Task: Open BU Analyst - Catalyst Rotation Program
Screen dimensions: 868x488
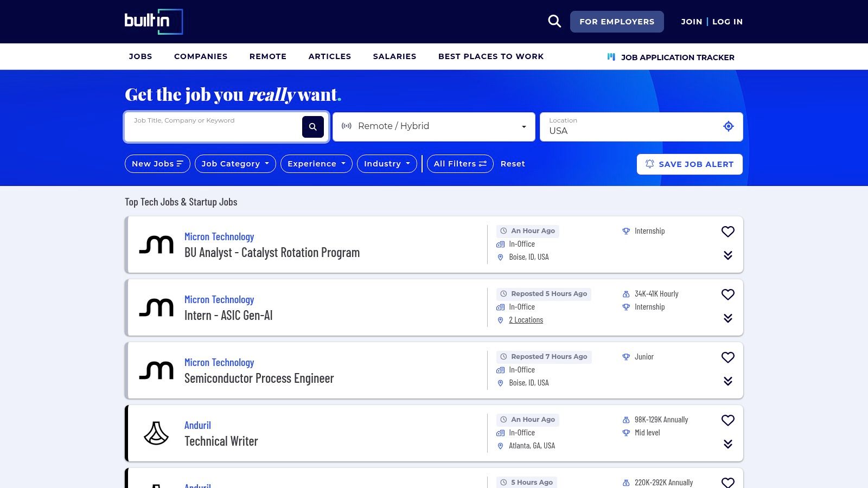Action: pos(272,253)
